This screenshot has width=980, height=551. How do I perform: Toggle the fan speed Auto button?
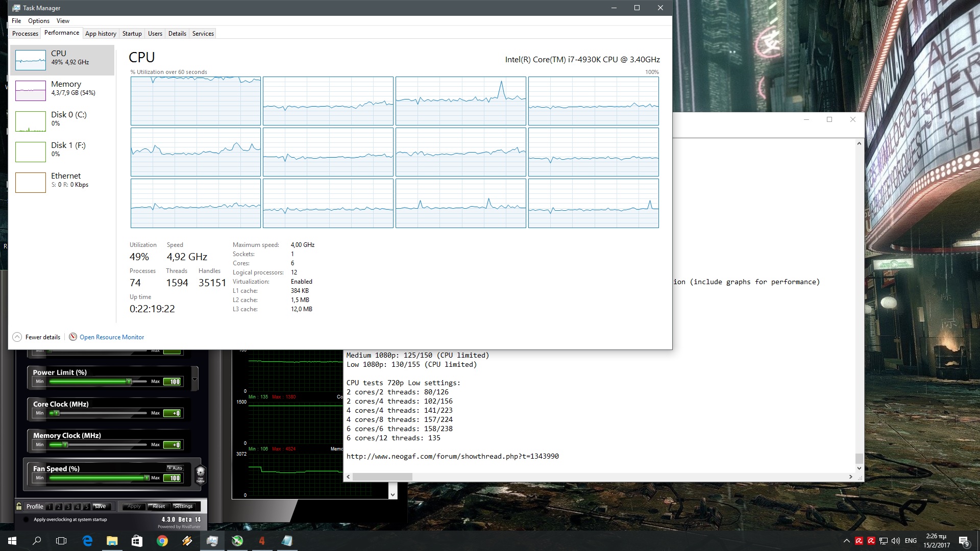175,468
